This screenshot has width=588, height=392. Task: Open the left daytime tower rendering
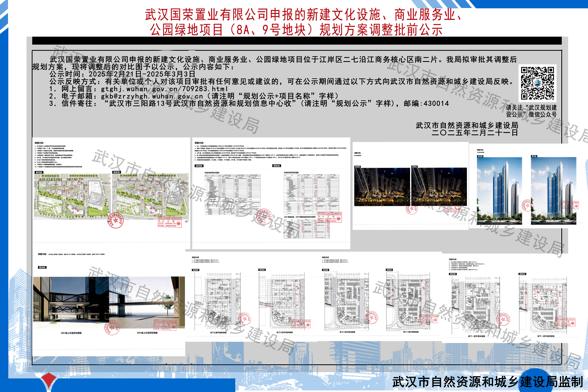[x=499, y=191]
